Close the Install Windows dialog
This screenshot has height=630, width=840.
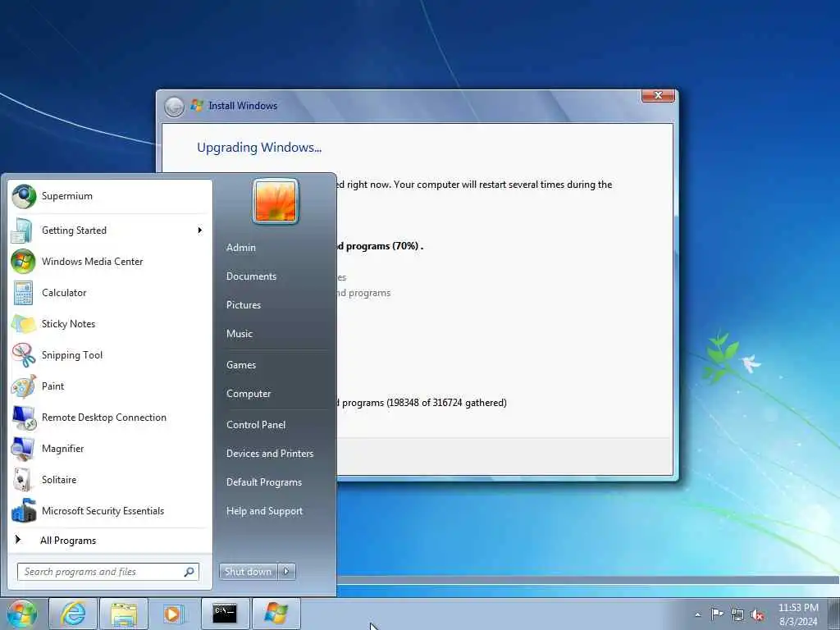pyautogui.click(x=659, y=95)
